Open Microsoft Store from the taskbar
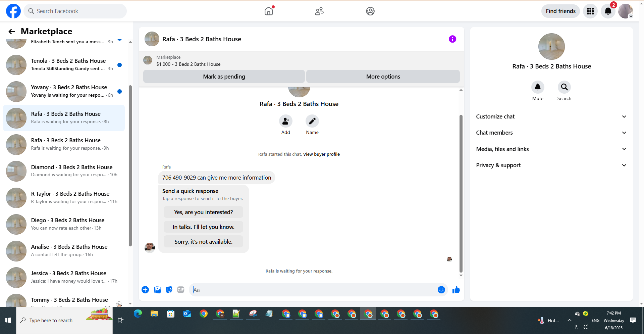 pos(171,314)
